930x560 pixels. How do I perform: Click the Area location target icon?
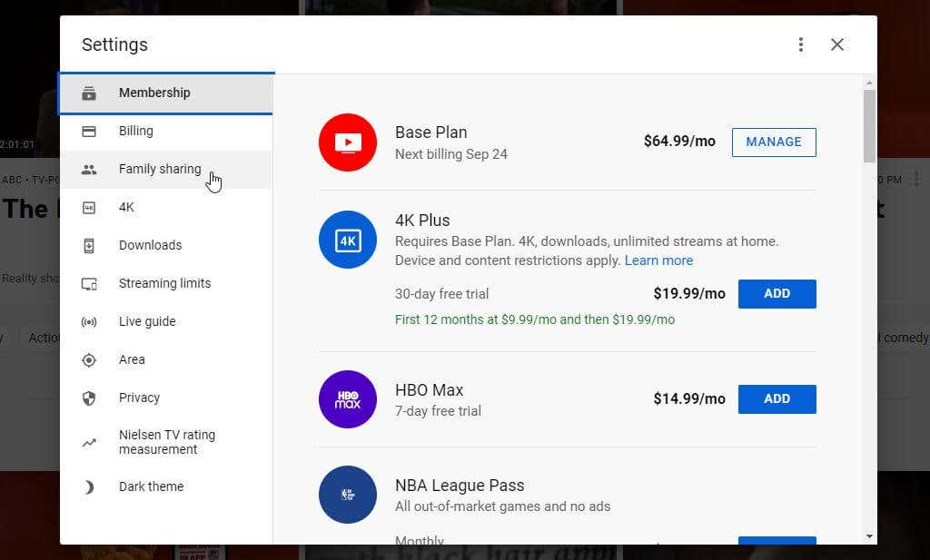tap(89, 359)
